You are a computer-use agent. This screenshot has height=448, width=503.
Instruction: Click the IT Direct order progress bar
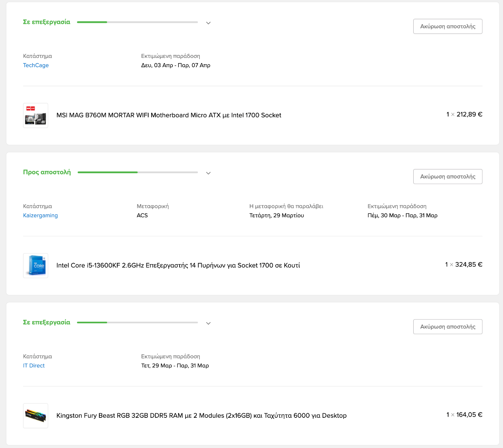tap(137, 322)
